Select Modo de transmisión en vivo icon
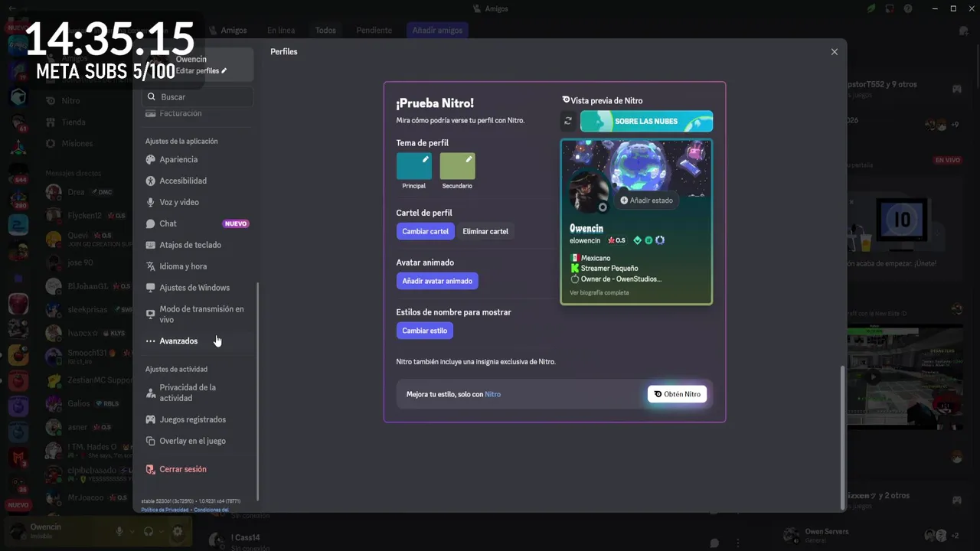The image size is (980, 551). pyautogui.click(x=151, y=315)
